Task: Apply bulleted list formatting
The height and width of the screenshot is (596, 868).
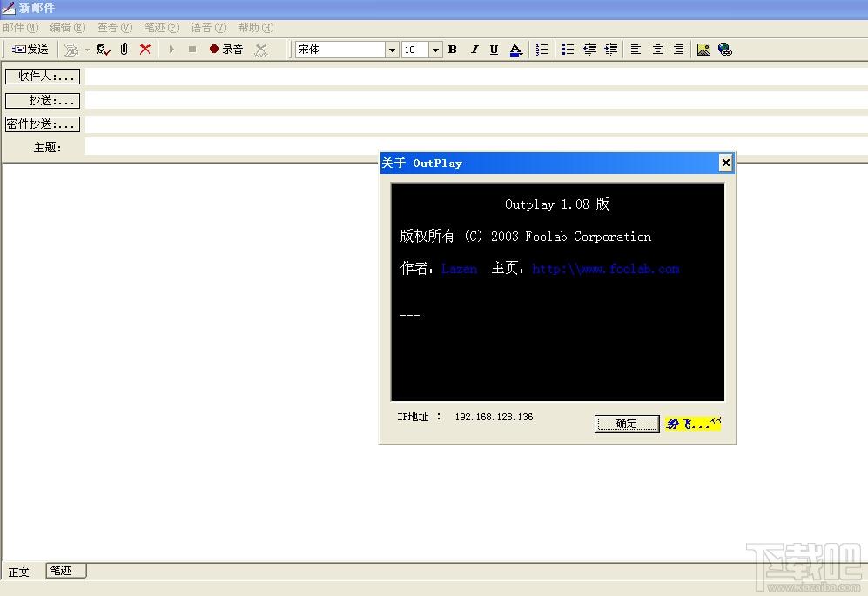Action: click(568, 50)
